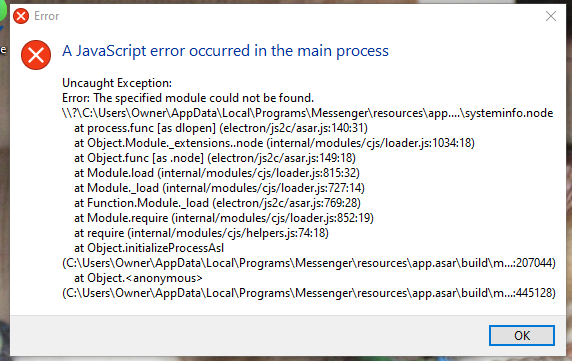The width and height of the screenshot is (572, 361).
Task: Click the 'Object.<anonymous>' stack line
Action: (138, 278)
